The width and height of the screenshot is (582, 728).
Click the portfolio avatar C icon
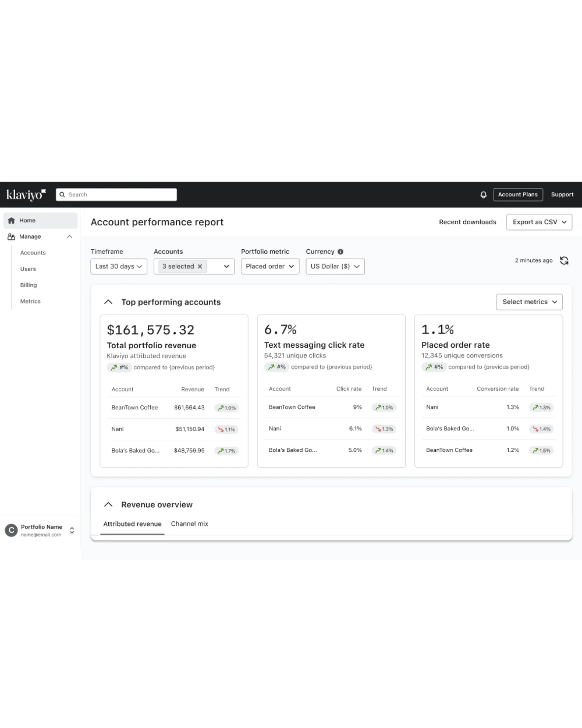(x=11, y=530)
